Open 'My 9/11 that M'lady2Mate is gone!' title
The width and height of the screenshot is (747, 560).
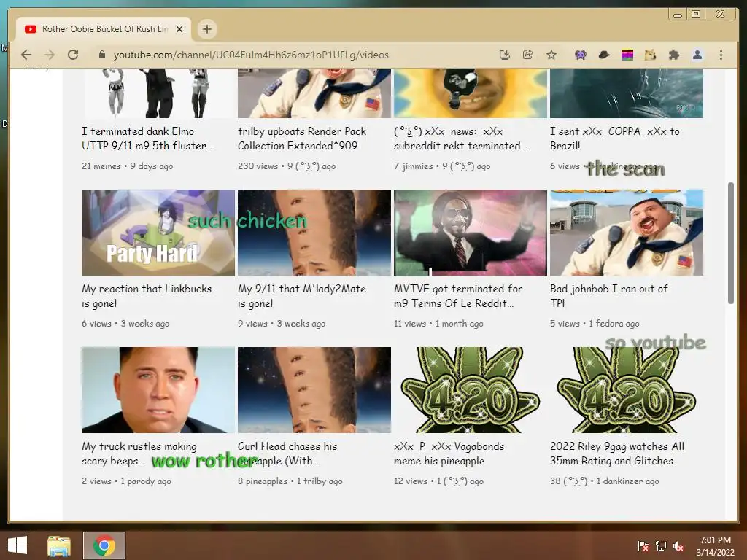pos(302,296)
